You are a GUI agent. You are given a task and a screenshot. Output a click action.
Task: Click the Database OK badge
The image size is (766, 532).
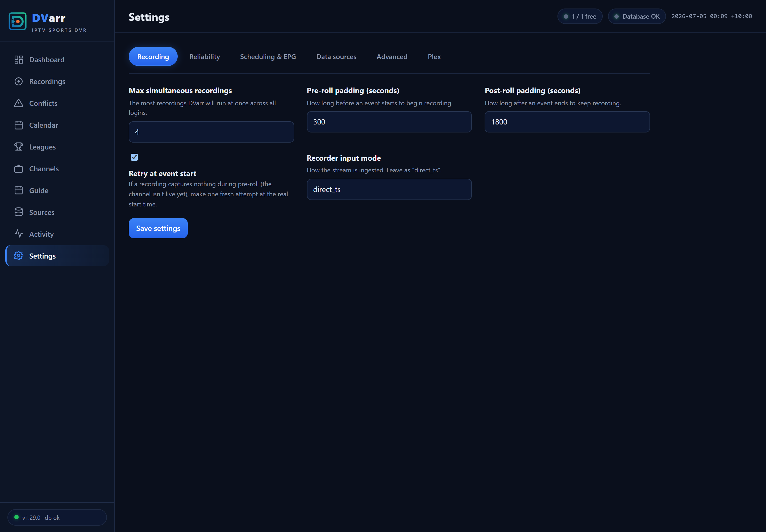point(637,16)
